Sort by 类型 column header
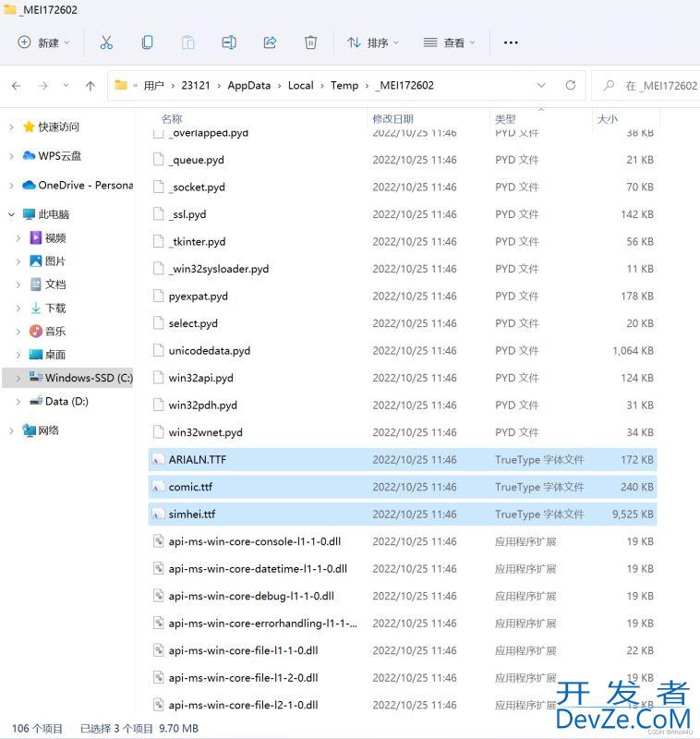Screen dimensions: 700x739 point(505,119)
